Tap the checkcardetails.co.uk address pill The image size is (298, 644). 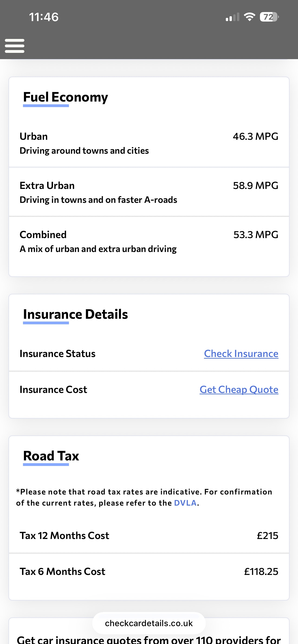point(149,623)
